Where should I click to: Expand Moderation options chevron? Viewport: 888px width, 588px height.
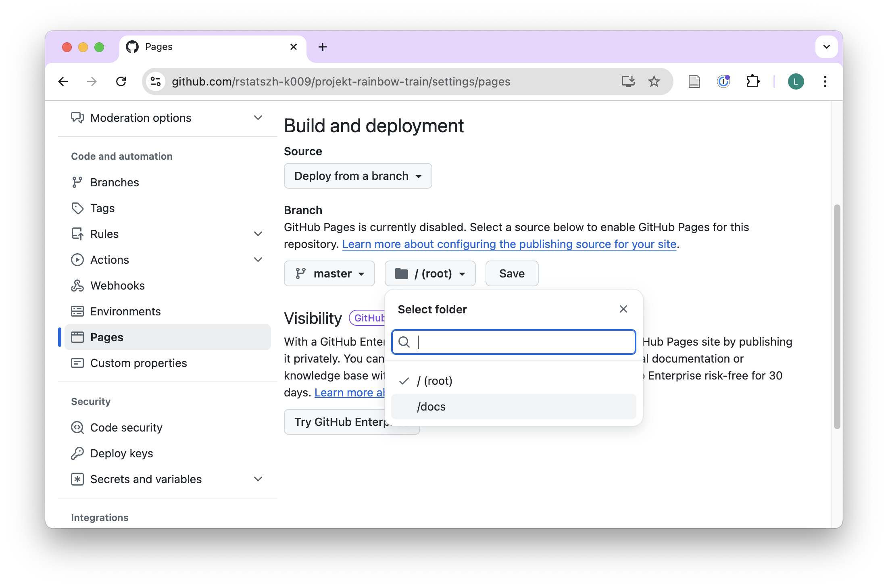(x=258, y=118)
